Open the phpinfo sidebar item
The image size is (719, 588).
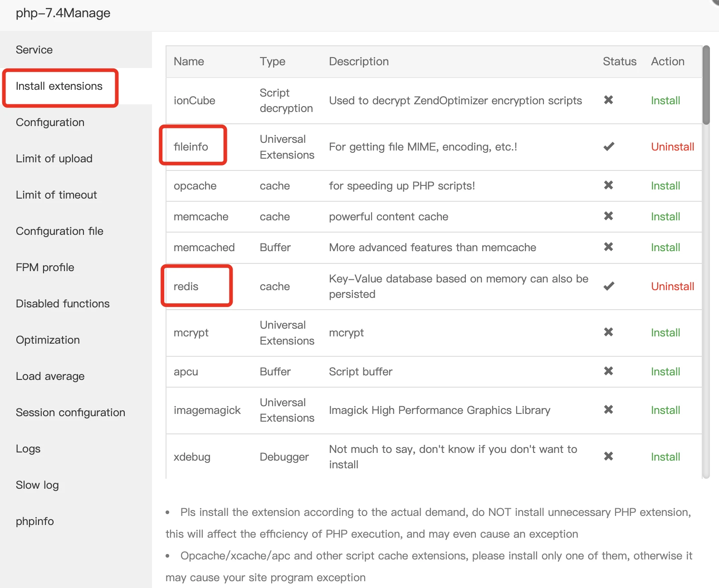tap(35, 521)
